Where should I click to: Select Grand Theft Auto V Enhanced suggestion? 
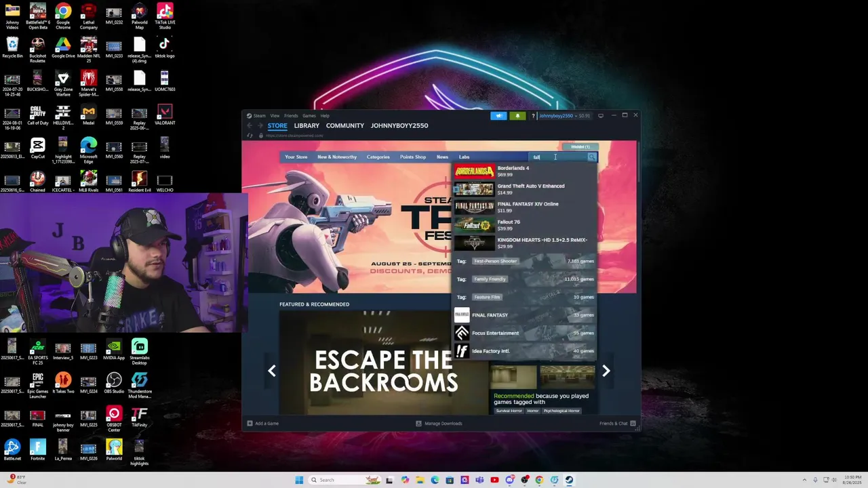click(x=526, y=189)
